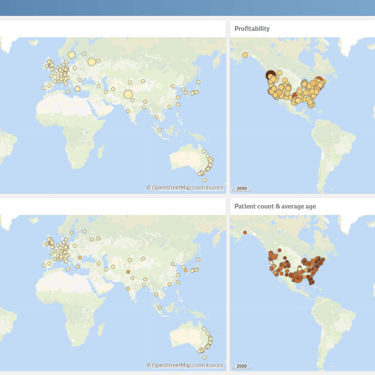Select the Florida bubble in Patient count map
Viewport: 375px width, 375px height.
tap(311, 282)
